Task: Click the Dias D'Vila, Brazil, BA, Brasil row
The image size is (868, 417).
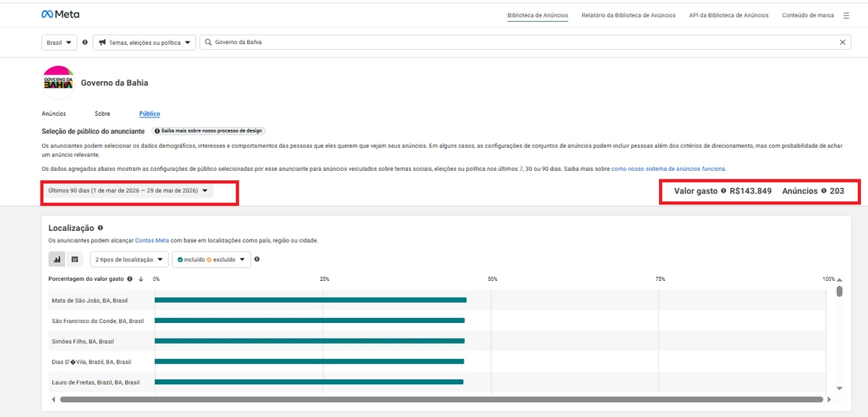Action: pos(438,361)
